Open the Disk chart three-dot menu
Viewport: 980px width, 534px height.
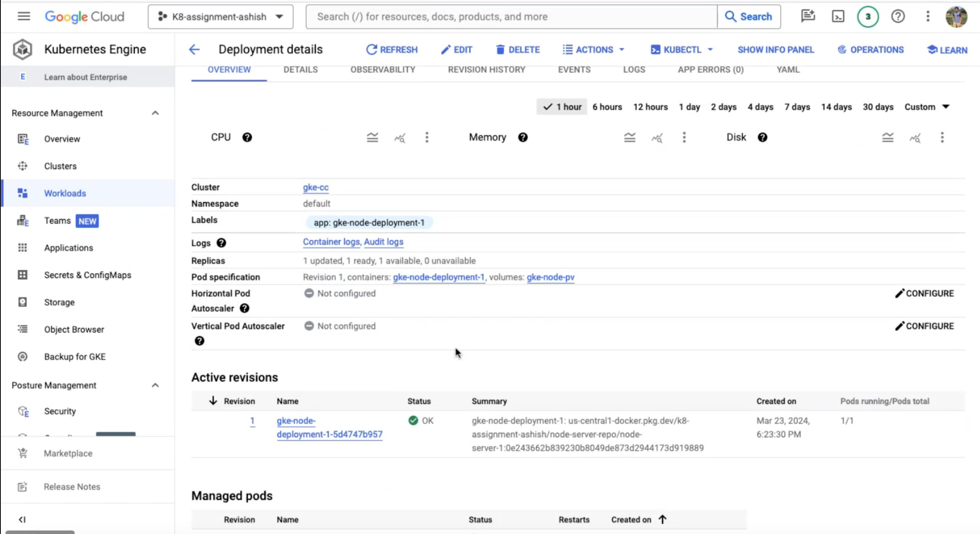pyautogui.click(x=942, y=137)
